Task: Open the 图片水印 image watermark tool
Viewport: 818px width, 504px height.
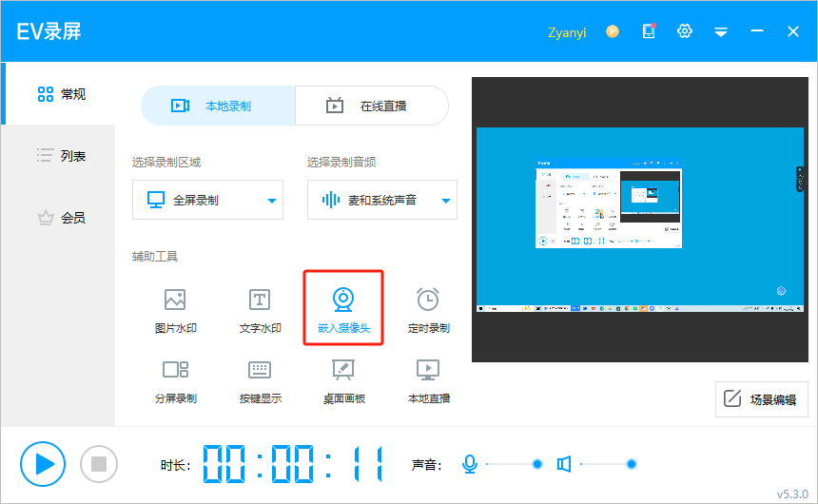Action: [x=175, y=311]
